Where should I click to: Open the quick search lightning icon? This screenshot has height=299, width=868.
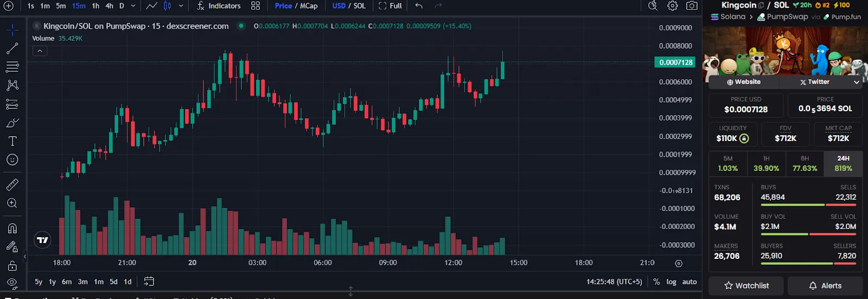tap(653, 6)
